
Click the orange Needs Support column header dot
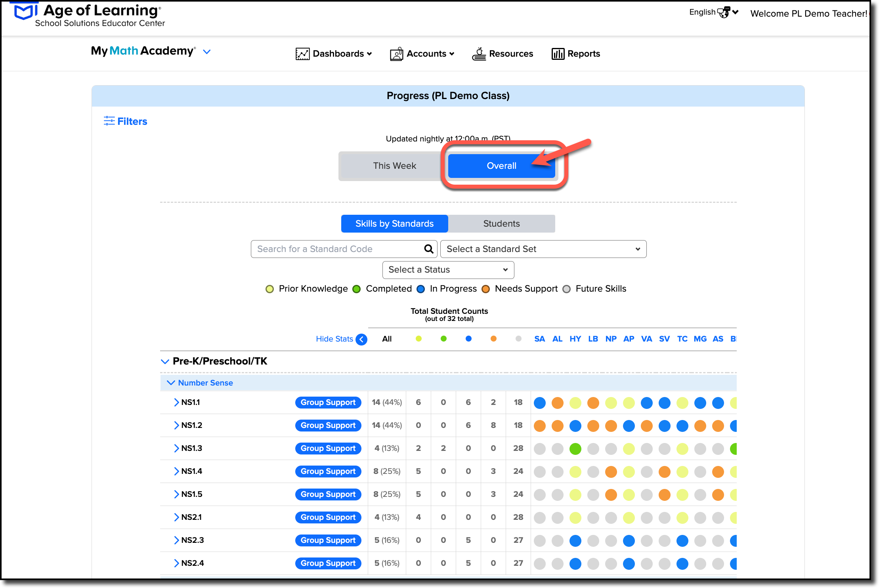(x=493, y=339)
